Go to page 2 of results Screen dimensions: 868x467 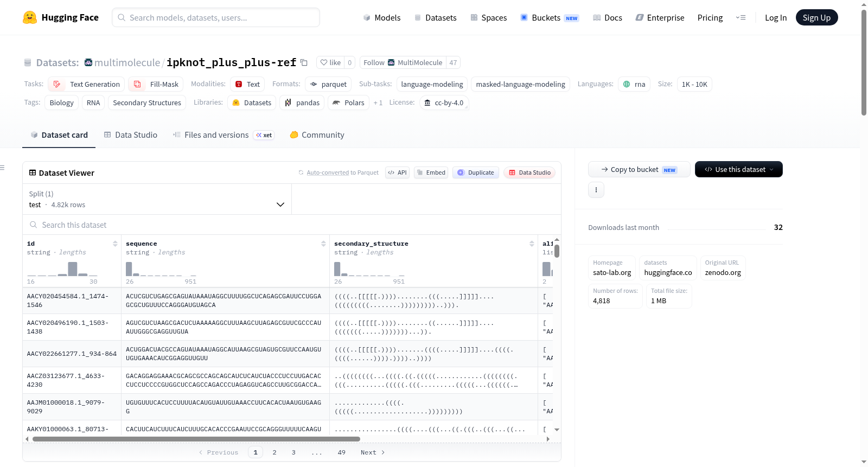click(275, 452)
